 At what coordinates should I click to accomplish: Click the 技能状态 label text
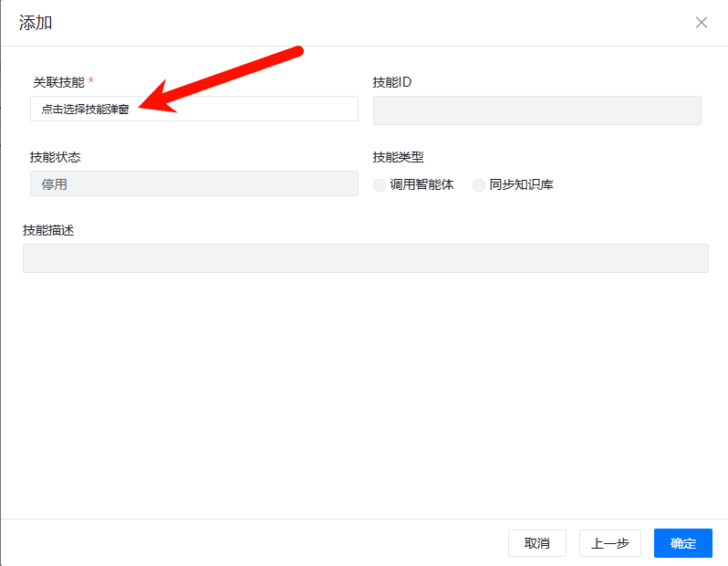(x=55, y=157)
